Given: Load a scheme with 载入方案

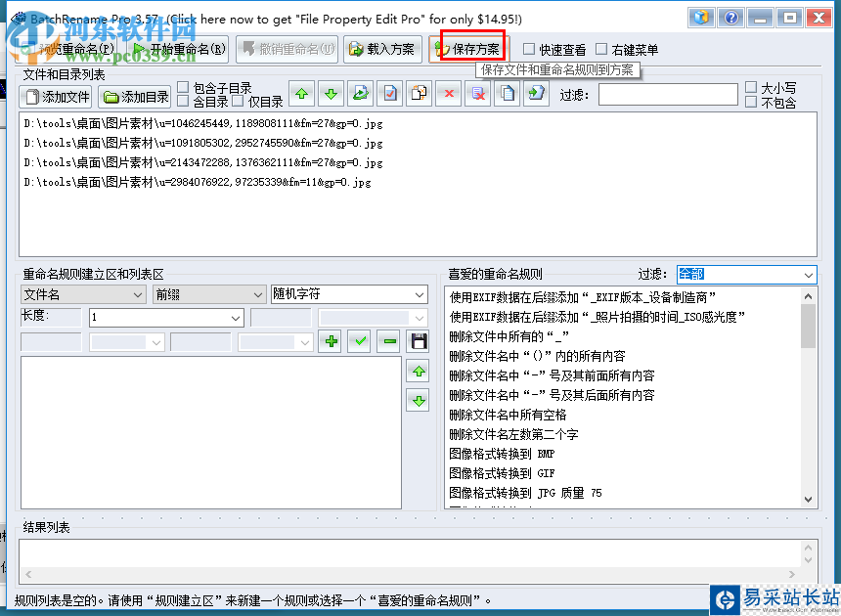Looking at the screenshot, I should tap(381, 49).
